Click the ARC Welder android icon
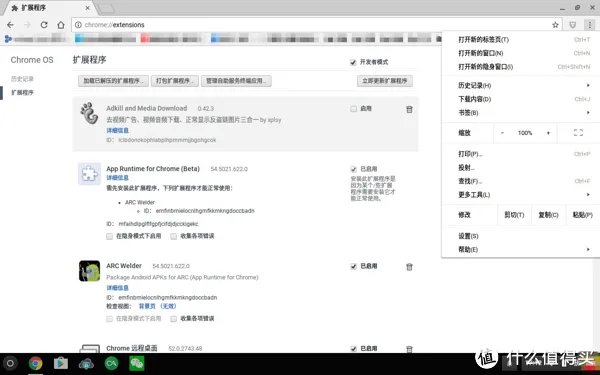 click(90, 271)
